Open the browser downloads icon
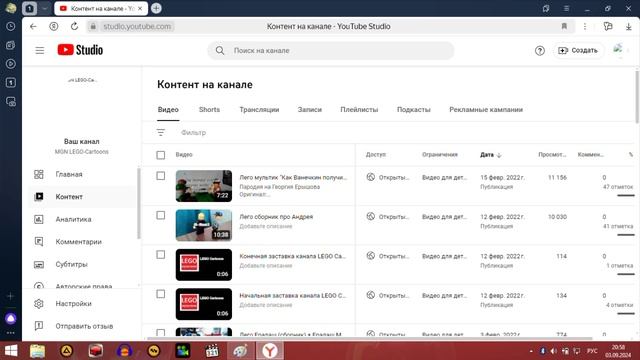Image resolution: width=640 pixels, height=360 pixels. [629, 26]
